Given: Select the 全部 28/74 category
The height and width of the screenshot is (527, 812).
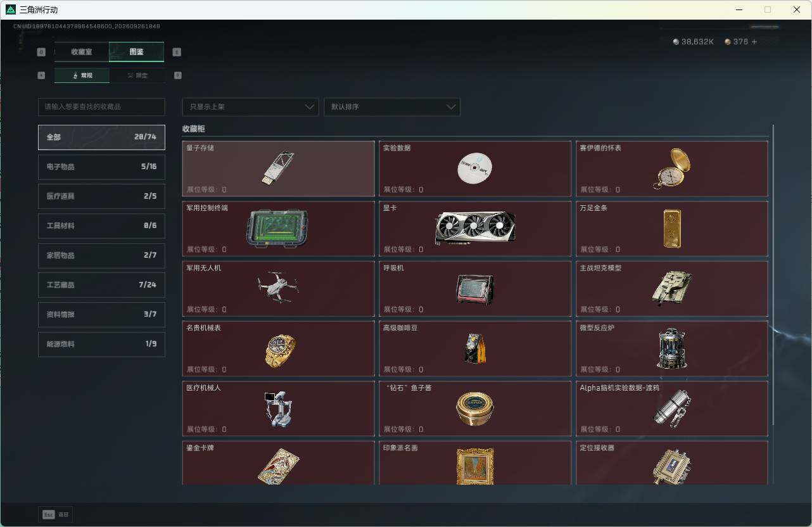Looking at the screenshot, I should [x=101, y=137].
